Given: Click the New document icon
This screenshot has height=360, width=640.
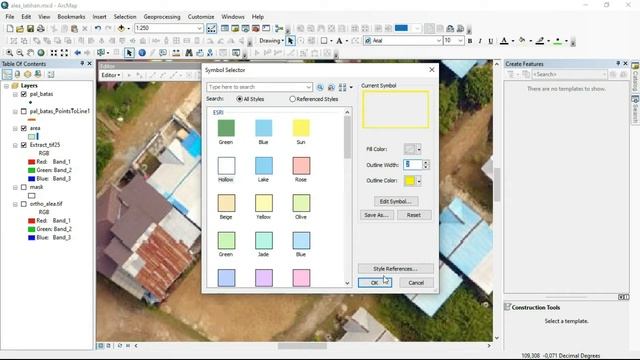Looking at the screenshot, I should tap(10, 29).
